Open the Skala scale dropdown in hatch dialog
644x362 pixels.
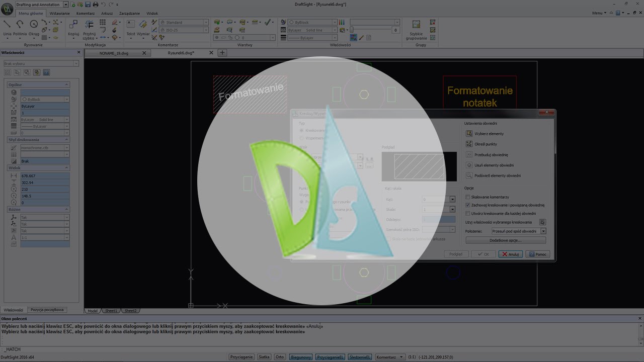452,209
